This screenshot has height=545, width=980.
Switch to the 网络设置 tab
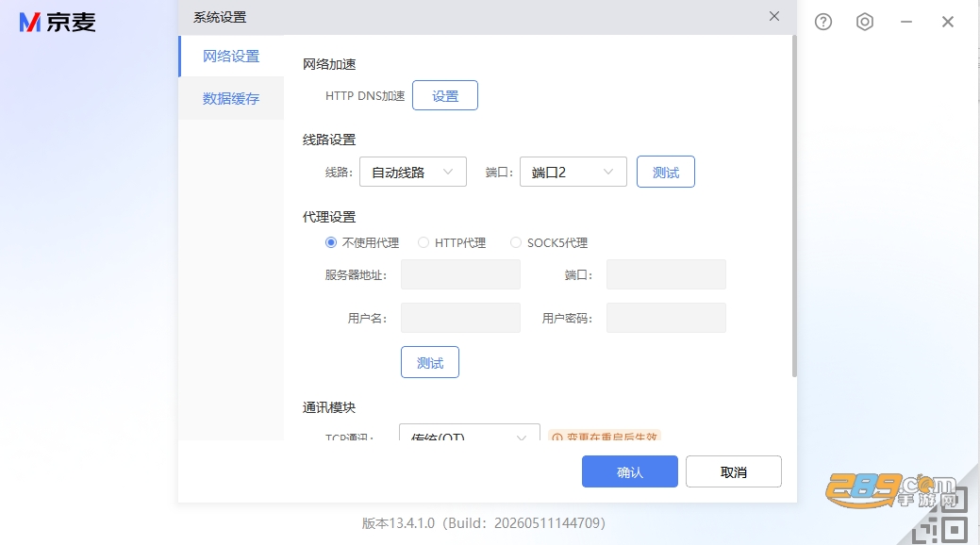point(231,57)
